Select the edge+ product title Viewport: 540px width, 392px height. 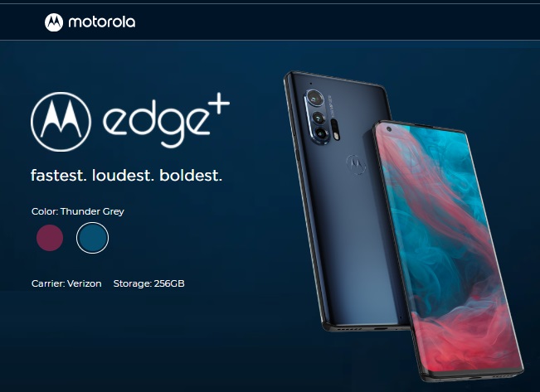pyautogui.click(x=166, y=120)
